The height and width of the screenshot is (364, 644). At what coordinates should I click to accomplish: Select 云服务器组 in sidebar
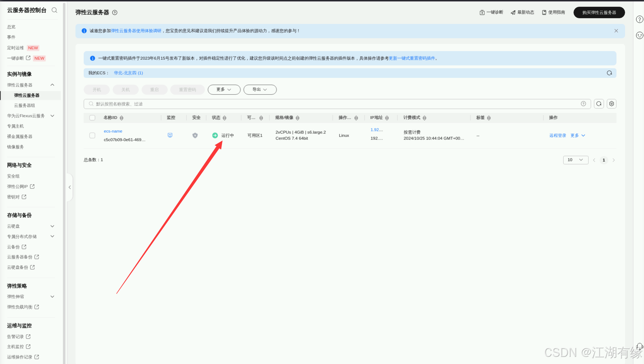click(x=25, y=105)
